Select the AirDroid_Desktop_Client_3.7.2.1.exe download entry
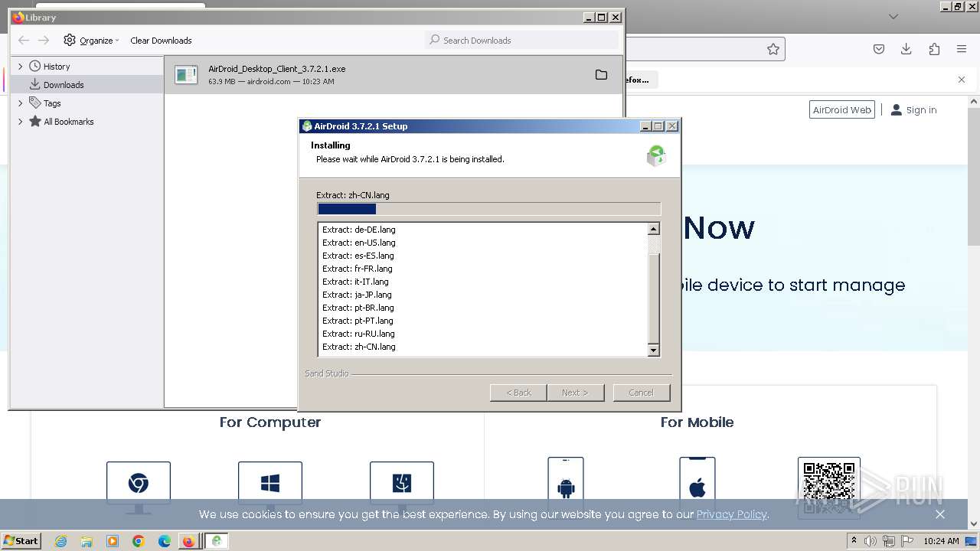 tap(394, 75)
